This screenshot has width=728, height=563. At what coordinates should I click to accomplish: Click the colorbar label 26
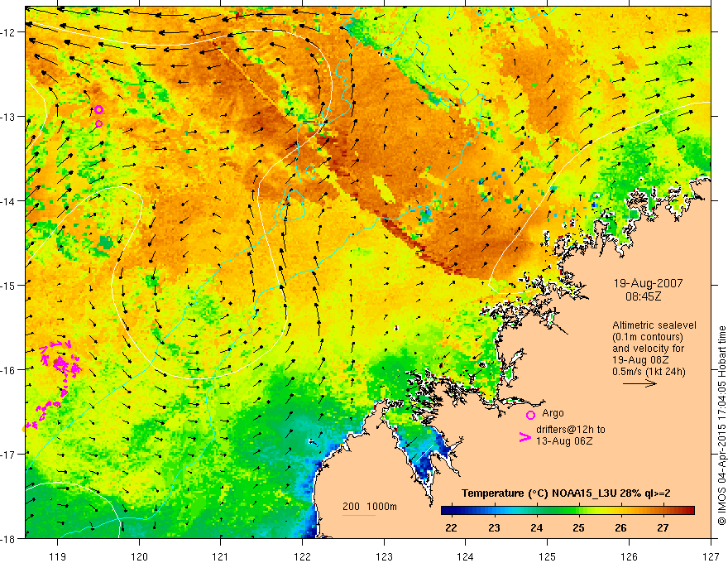620,527
